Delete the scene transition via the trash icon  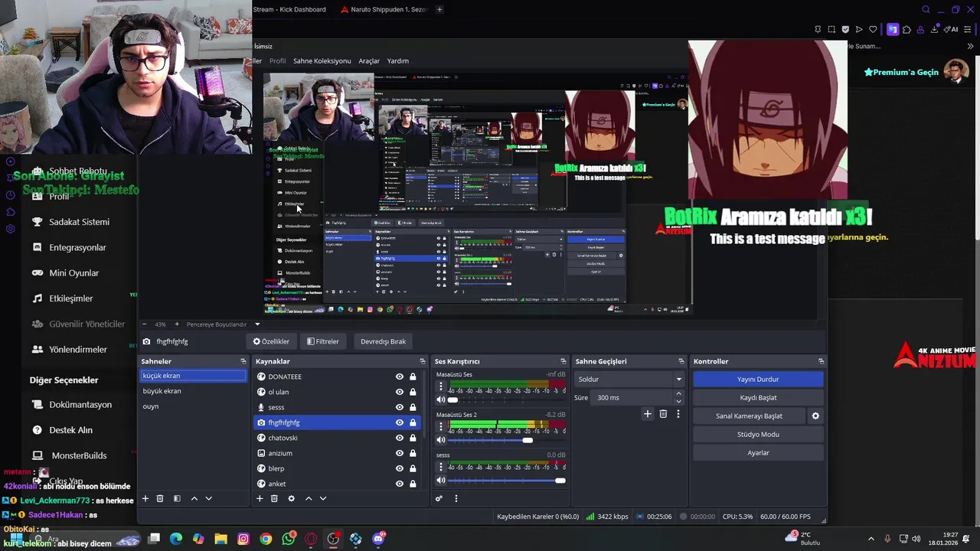(x=663, y=414)
